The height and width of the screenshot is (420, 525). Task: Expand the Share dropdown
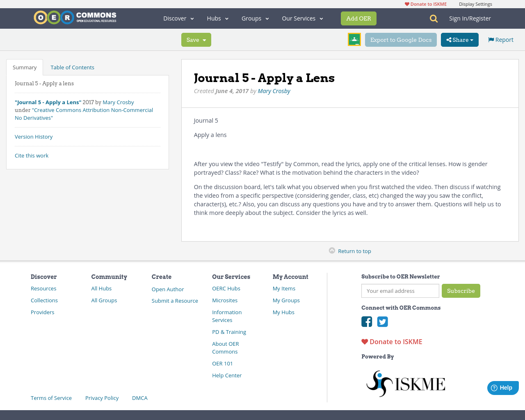(459, 40)
